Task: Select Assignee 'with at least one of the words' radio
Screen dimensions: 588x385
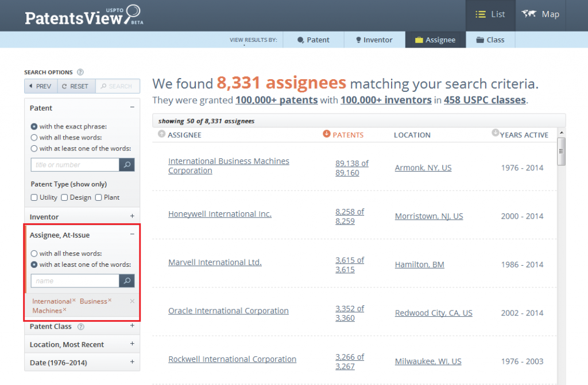Action: coord(34,265)
